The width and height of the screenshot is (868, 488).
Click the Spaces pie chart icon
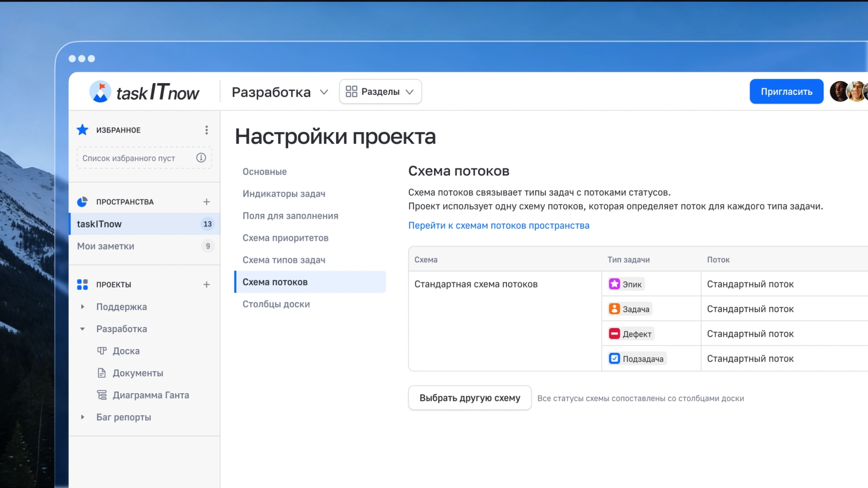[x=82, y=202]
